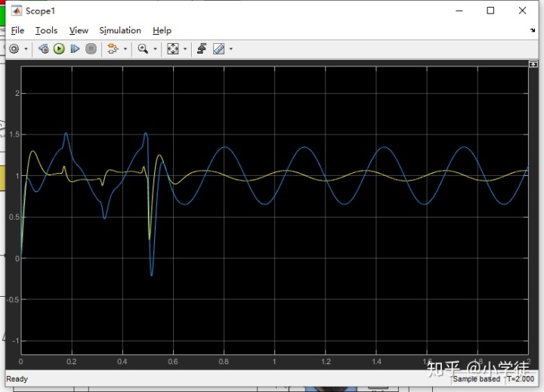Image resolution: width=544 pixels, height=392 pixels.
Task: Open the Help menu
Action: 162,30
